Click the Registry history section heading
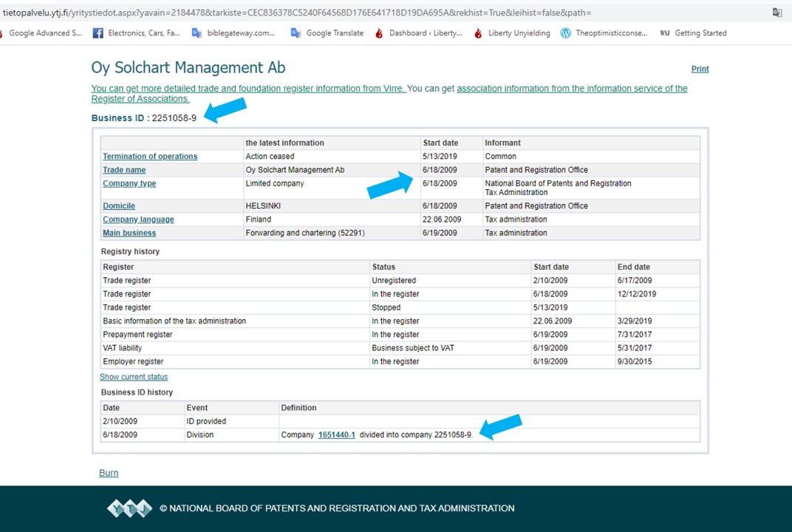792x532 pixels. click(130, 251)
